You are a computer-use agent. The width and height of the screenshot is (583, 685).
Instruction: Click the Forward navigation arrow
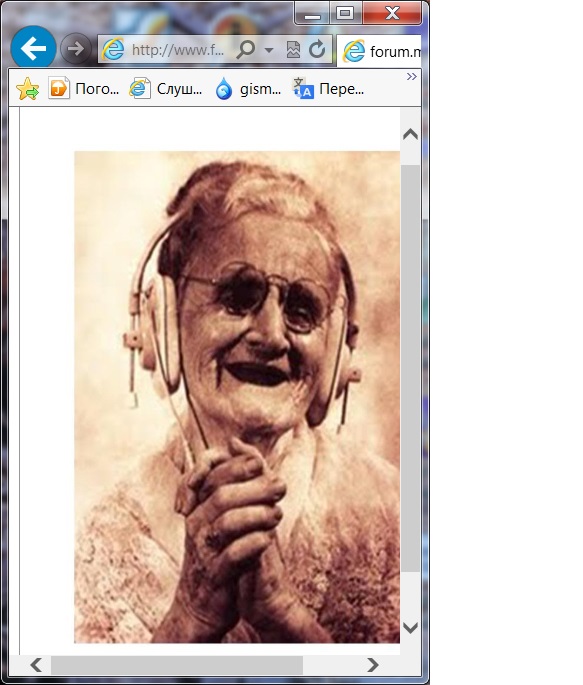(76, 48)
